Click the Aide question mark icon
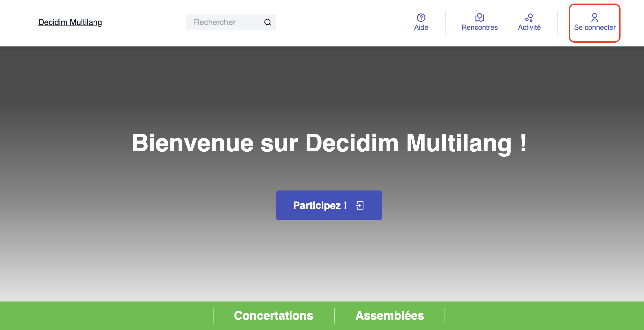This screenshot has width=644, height=330. pos(421,17)
